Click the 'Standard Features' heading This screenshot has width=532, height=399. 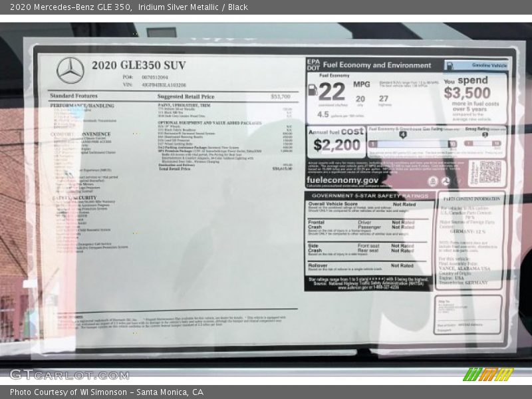[x=74, y=96]
